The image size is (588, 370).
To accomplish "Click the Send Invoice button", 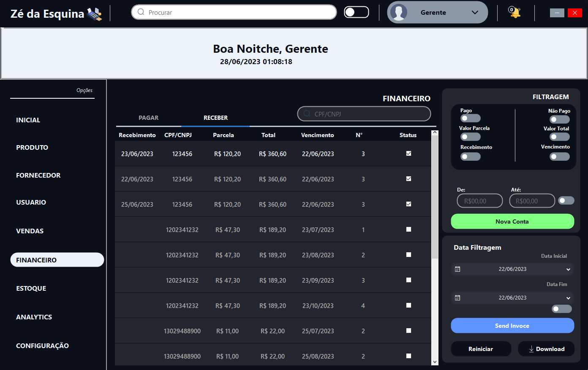I will [x=512, y=325].
